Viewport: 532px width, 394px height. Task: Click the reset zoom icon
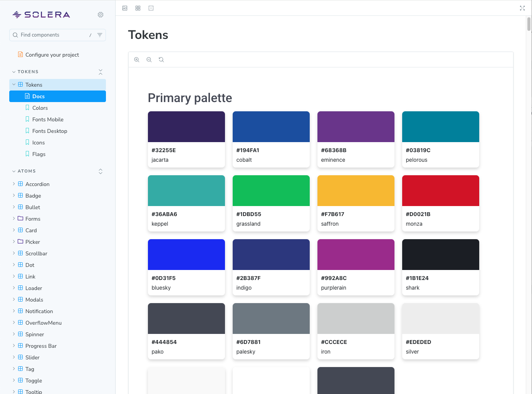pyautogui.click(x=161, y=60)
